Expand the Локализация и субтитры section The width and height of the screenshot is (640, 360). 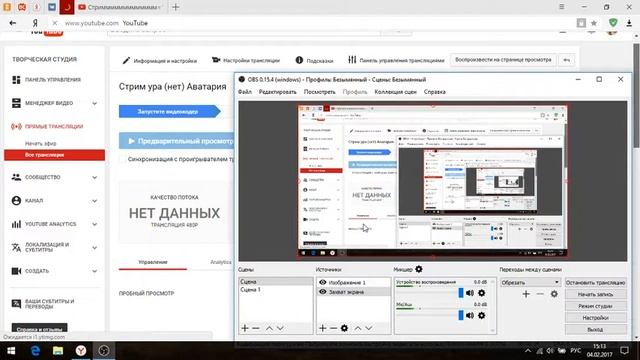coord(95,248)
